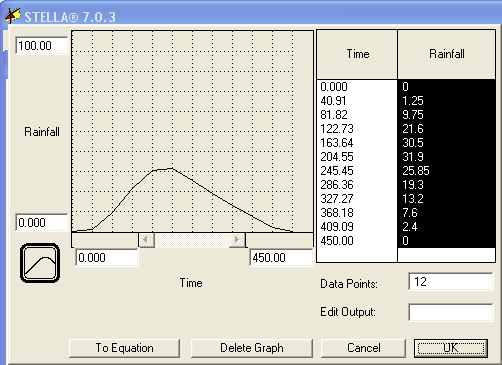Click the peak of the rainfall curve
Viewport: 502px width, 365px height.
pyautogui.click(x=172, y=168)
